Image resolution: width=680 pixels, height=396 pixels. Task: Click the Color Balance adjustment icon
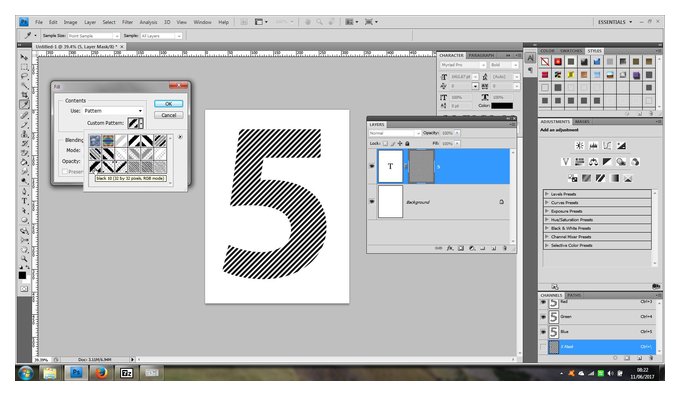(593, 162)
